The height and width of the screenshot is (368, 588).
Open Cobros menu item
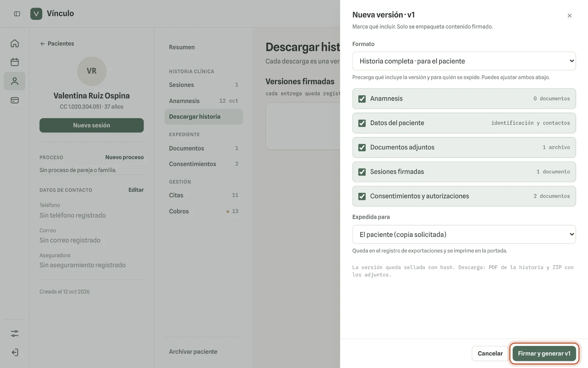coord(204,211)
